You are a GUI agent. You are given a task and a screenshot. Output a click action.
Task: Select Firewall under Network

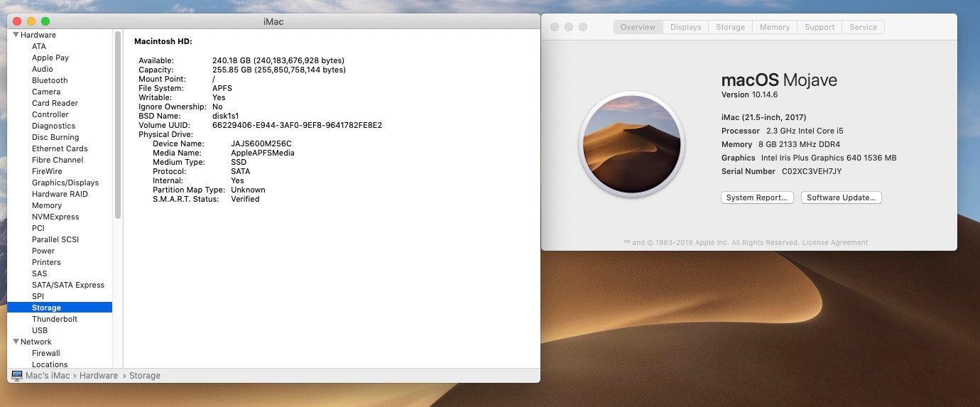46,353
